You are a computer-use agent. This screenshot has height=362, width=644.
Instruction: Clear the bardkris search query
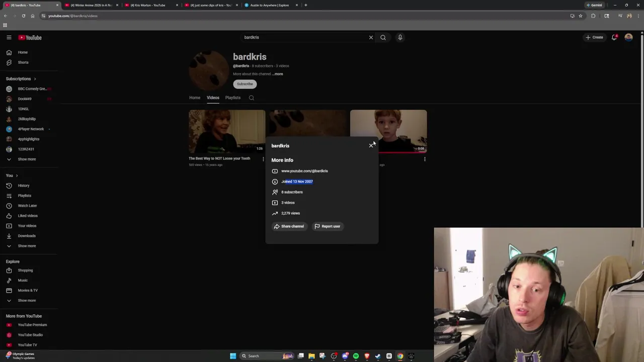tap(371, 37)
